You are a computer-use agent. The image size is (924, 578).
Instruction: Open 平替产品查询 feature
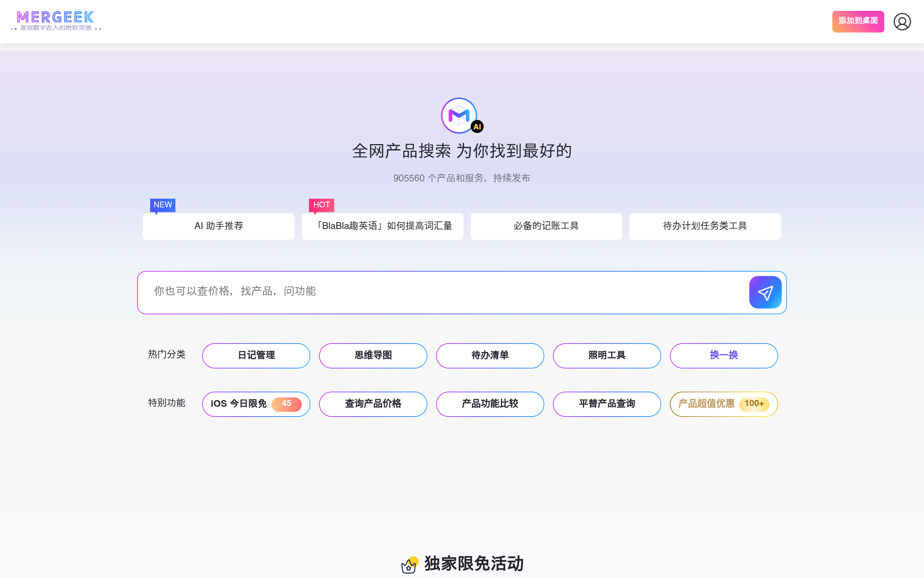(607, 404)
